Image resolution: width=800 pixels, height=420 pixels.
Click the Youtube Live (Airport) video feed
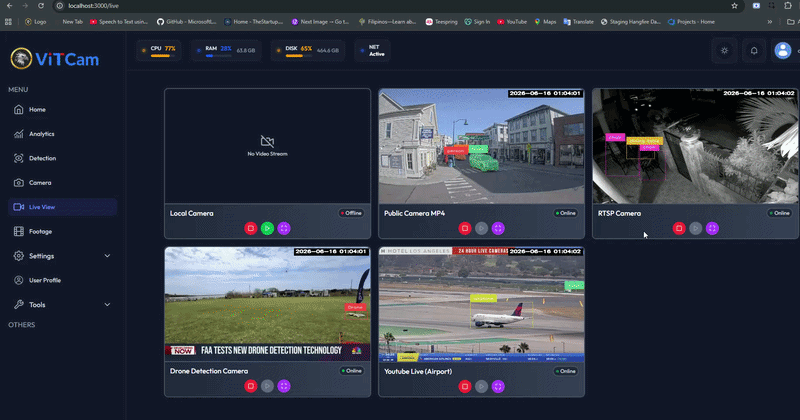pyautogui.click(x=482, y=305)
